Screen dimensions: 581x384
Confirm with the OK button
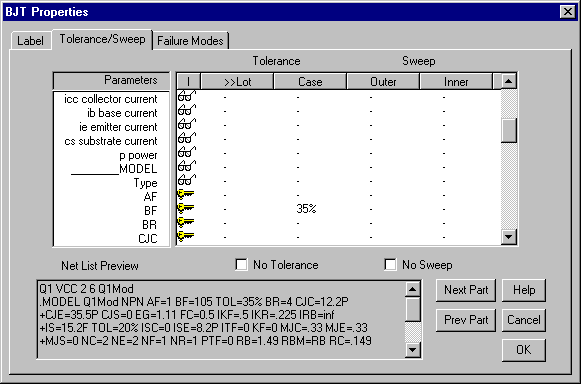pos(524,350)
